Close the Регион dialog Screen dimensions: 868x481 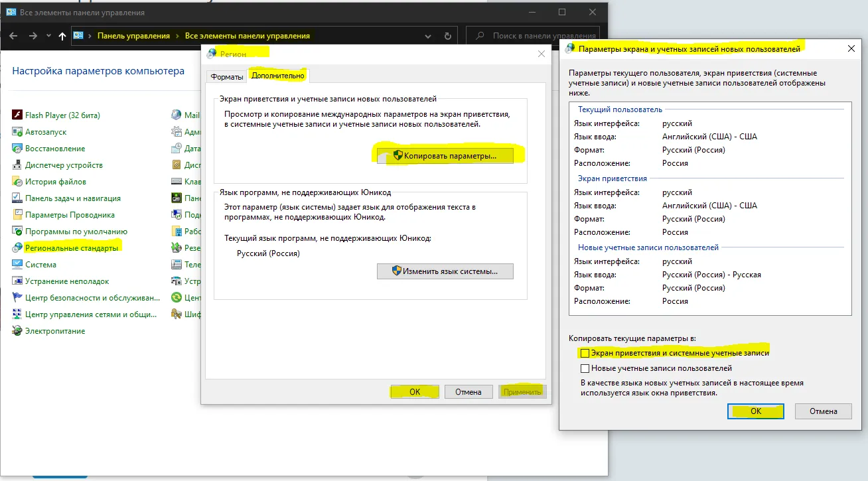click(542, 54)
